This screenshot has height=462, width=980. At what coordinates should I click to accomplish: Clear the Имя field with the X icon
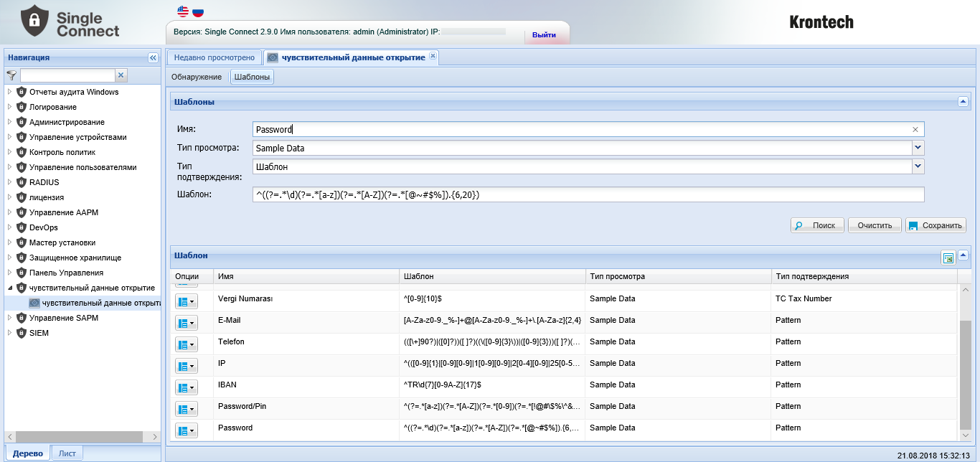915,130
